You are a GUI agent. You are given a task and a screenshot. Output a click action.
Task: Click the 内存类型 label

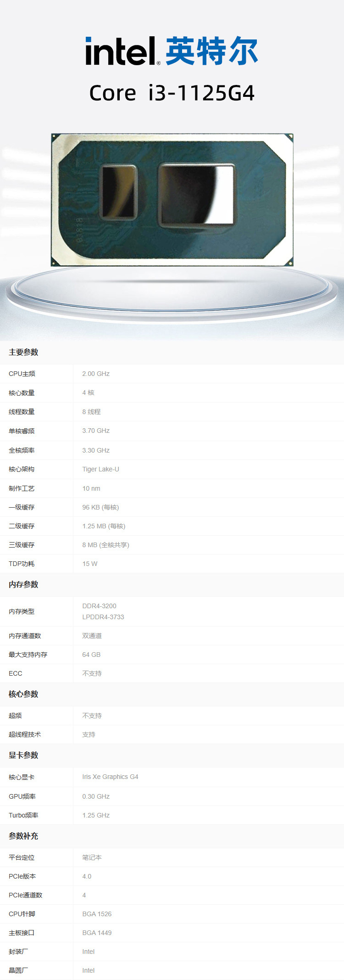click(x=22, y=611)
